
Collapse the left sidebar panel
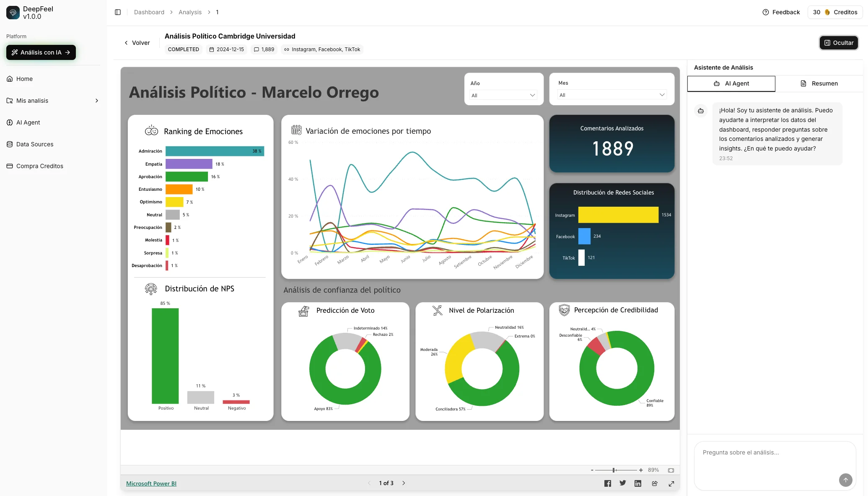(118, 12)
